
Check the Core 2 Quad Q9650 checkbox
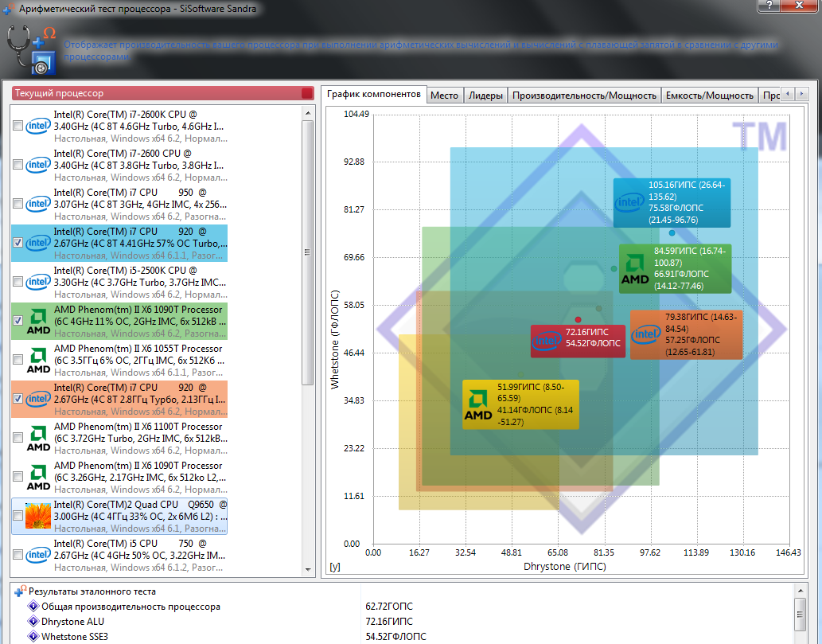click(x=18, y=516)
